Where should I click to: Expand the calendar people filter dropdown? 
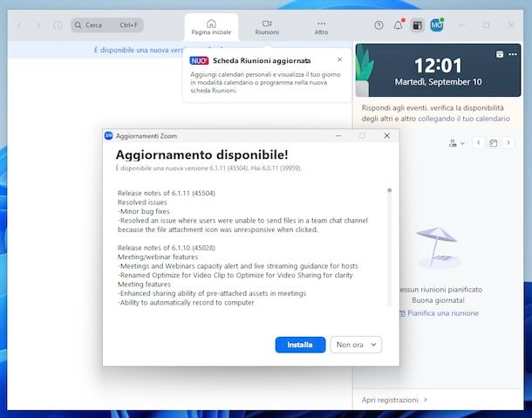click(456, 143)
